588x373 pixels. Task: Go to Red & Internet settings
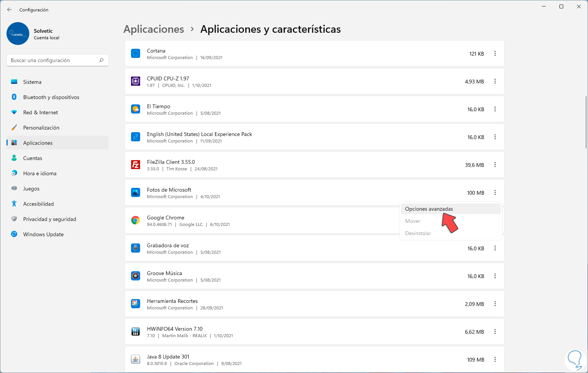click(x=58, y=112)
